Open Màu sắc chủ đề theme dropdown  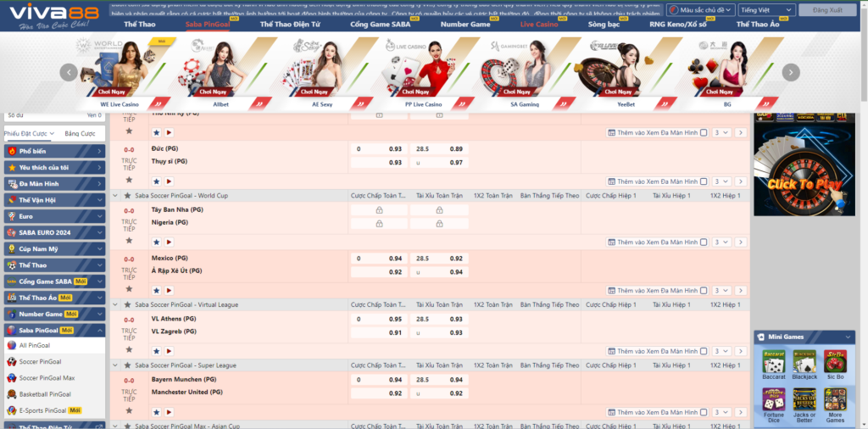click(x=701, y=10)
